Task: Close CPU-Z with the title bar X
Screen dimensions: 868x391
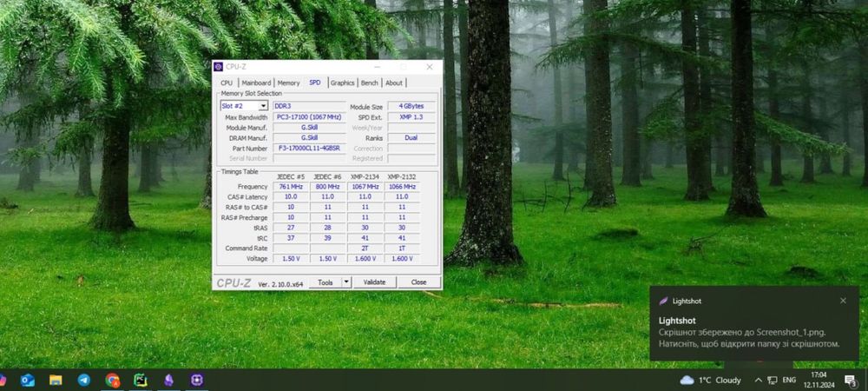Action: point(430,67)
